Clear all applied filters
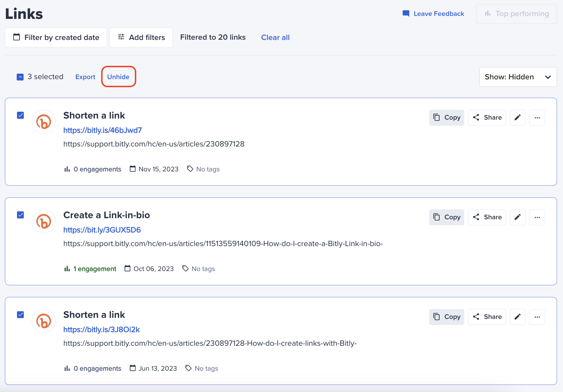This screenshot has height=392, width=563. coord(275,38)
